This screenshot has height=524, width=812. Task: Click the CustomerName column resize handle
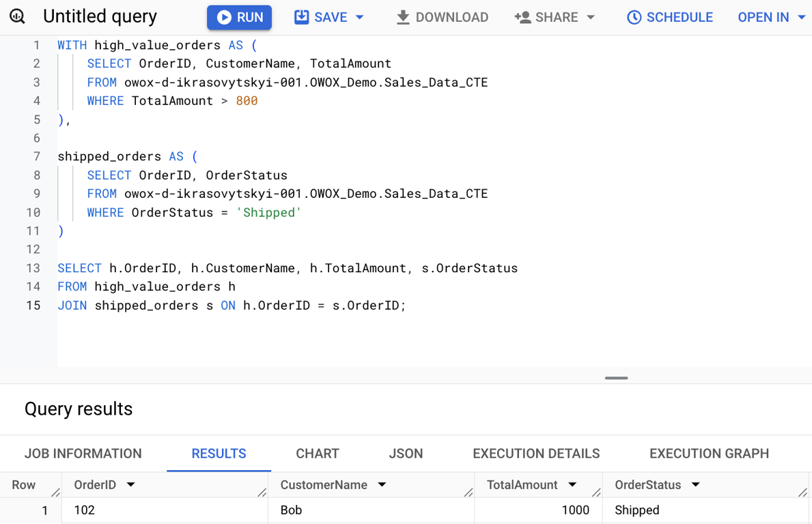[x=468, y=493]
